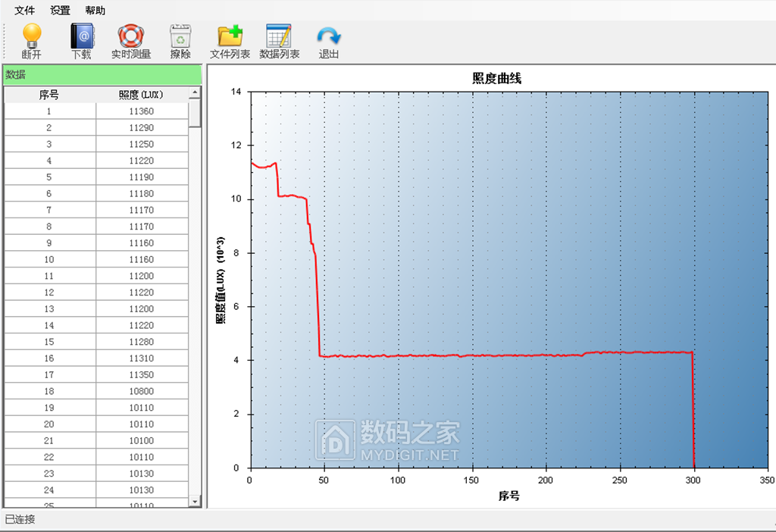Select the cell with value 10100
776x532 pixels.
coord(142,440)
